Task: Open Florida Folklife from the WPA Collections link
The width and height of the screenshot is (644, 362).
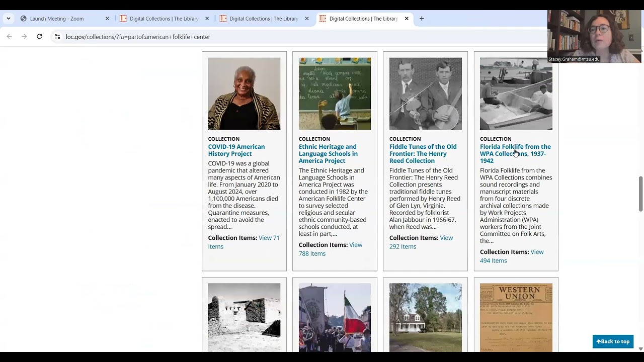Action: [515, 154]
